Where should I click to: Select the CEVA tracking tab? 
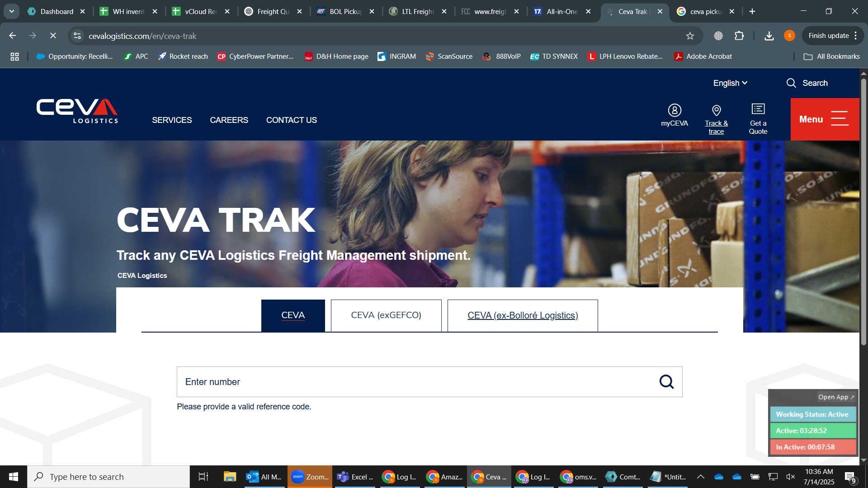coord(293,315)
